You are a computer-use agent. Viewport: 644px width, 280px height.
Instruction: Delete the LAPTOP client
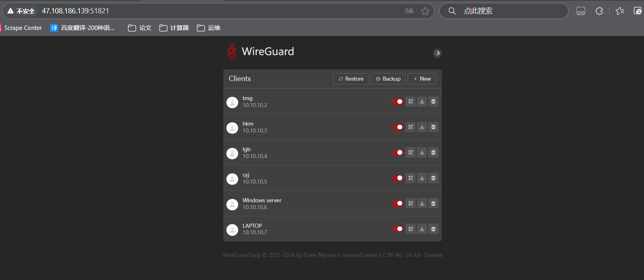click(x=433, y=229)
